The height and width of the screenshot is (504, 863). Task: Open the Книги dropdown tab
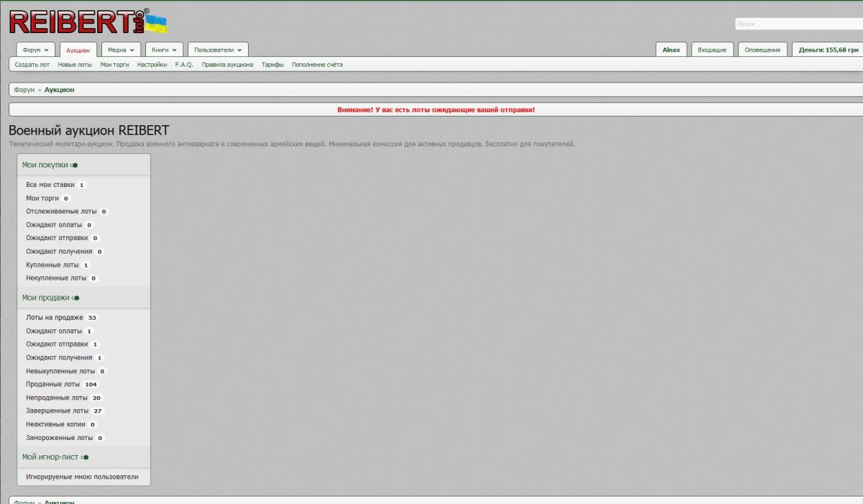click(x=164, y=50)
